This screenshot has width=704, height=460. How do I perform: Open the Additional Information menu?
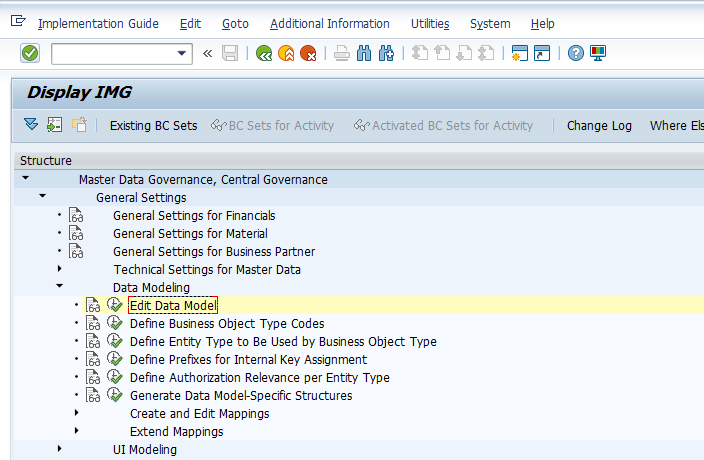330,24
